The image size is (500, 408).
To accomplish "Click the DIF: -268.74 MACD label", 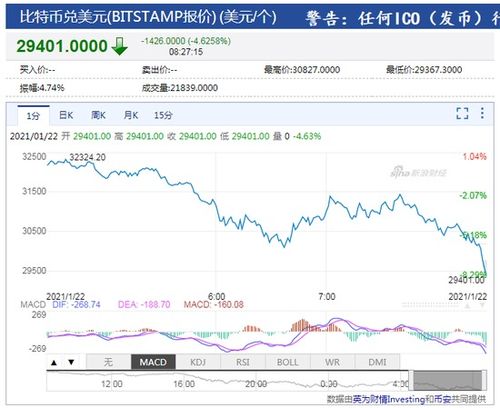I will pos(76,304).
